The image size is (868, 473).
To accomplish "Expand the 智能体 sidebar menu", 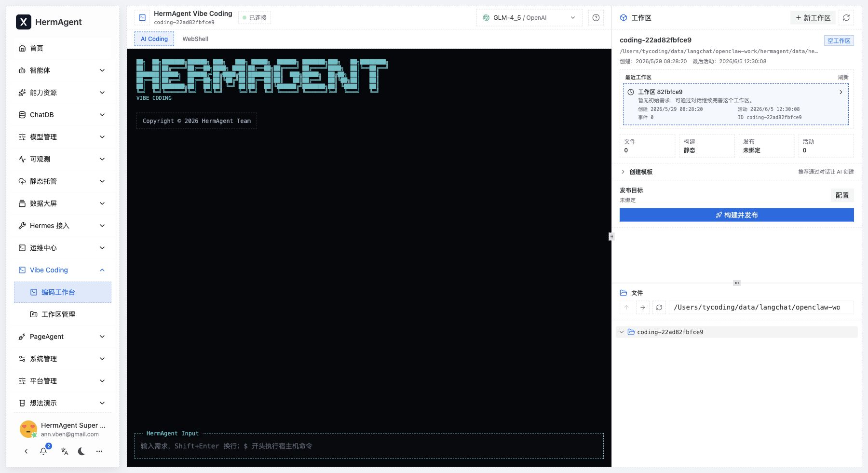I will click(63, 70).
